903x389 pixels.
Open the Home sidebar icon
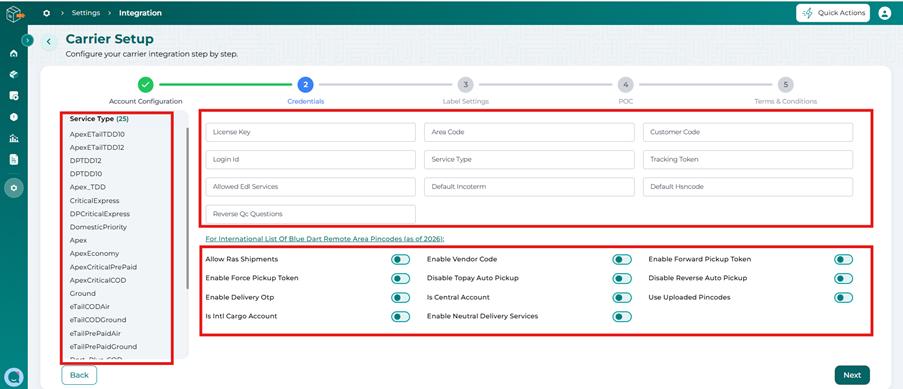[x=14, y=54]
